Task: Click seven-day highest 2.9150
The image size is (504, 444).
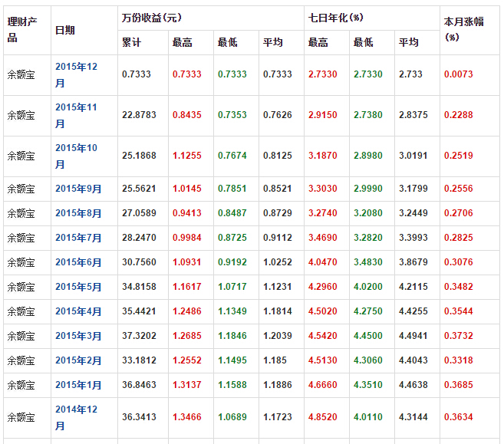Action: 323,115
